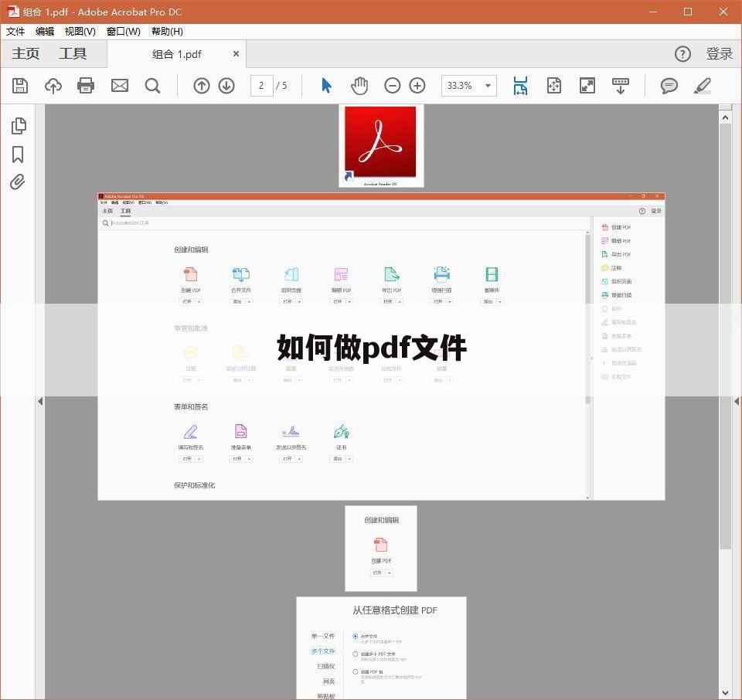Fit one full page to window
Screen dimensions: 742x700
coord(554,86)
